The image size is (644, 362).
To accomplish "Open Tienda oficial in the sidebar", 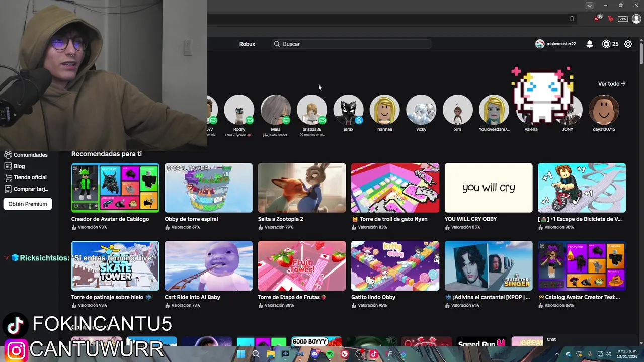I will [25, 177].
